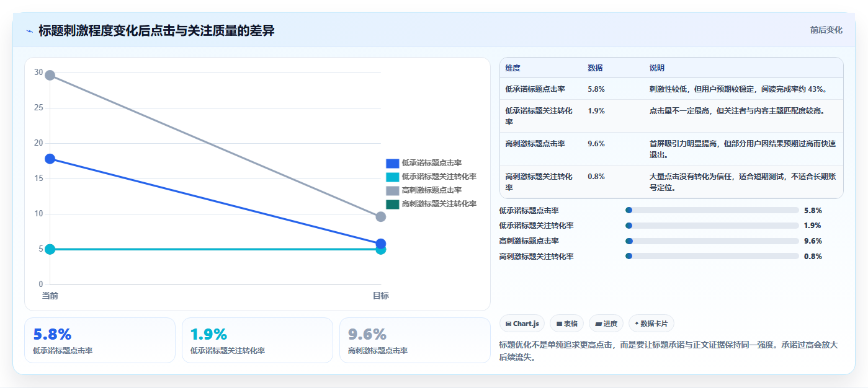
Task: Toggle the dark green 高刺激标题关注转化率 legend swatch
Action: click(392, 205)
